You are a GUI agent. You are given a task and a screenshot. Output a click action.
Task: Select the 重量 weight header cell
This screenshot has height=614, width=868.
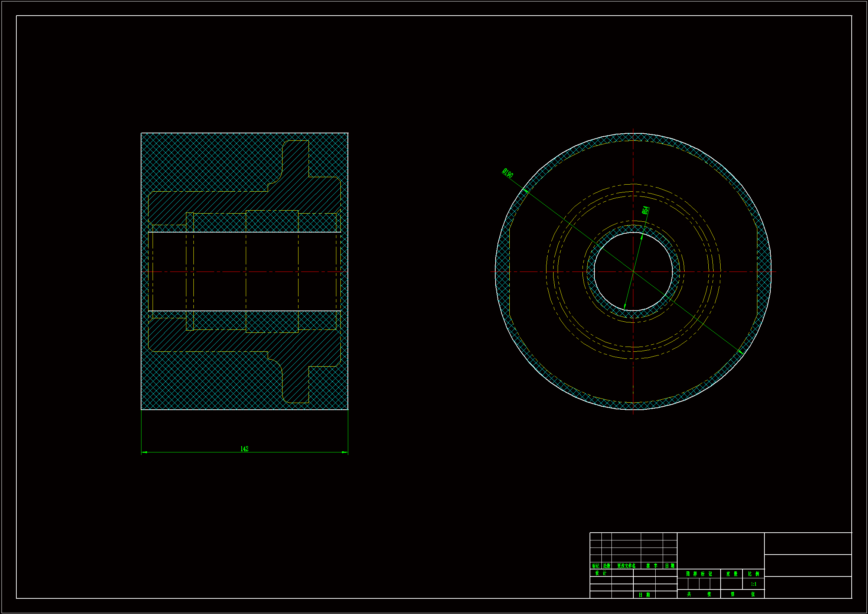coord(731,574)
